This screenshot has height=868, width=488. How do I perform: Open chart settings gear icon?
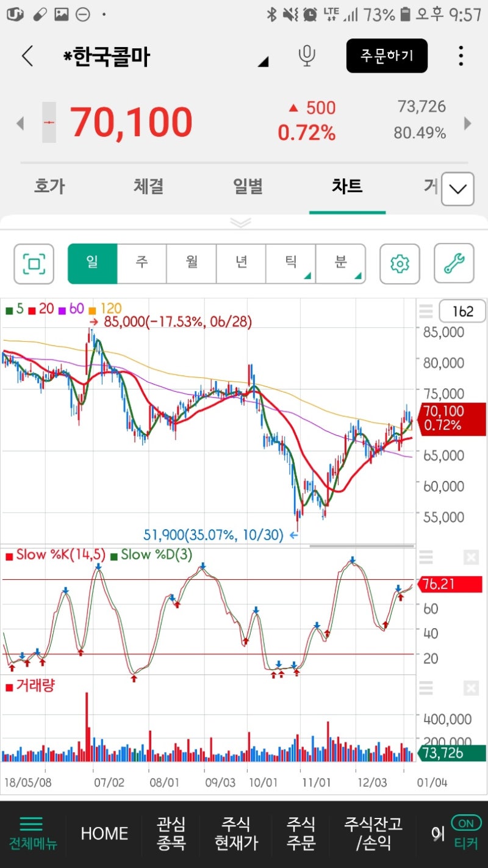400,264
